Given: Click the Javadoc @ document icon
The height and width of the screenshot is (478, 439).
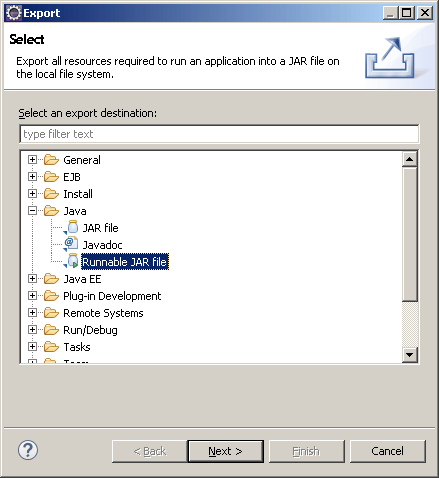Looking at the screenshot, I should [71, 245].
